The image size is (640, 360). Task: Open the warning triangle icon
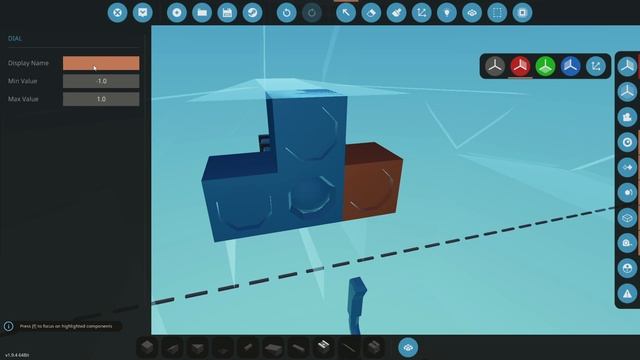627,293
